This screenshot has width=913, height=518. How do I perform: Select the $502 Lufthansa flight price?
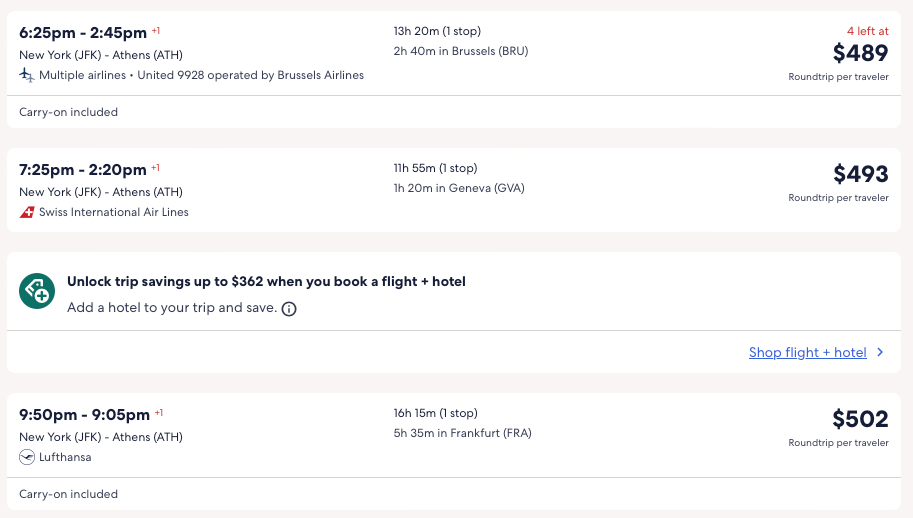click(860, 419)
